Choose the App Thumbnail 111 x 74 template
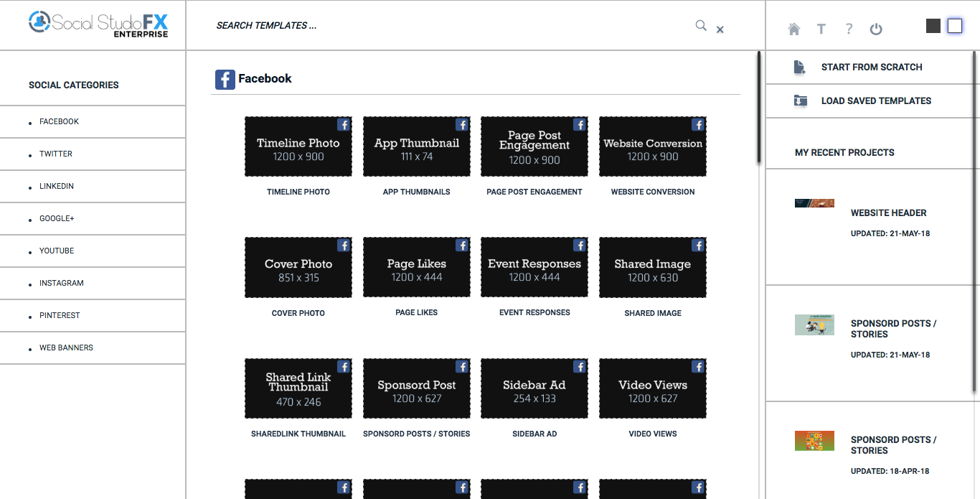Viewport: 980px width, 499px height. click(x=417, y=146)
